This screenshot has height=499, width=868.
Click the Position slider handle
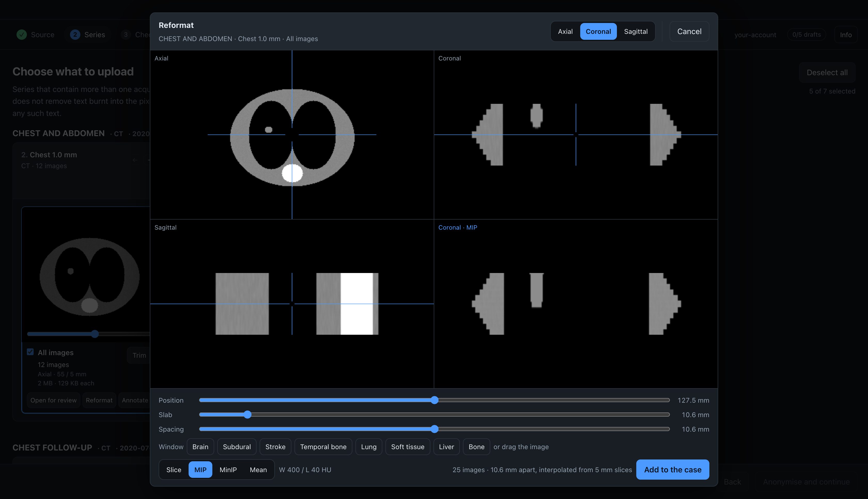click(434, 400)
